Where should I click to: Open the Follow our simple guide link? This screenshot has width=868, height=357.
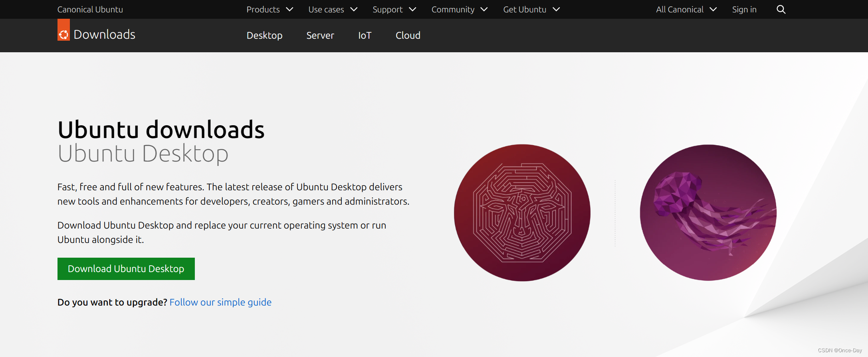(220, 302)
